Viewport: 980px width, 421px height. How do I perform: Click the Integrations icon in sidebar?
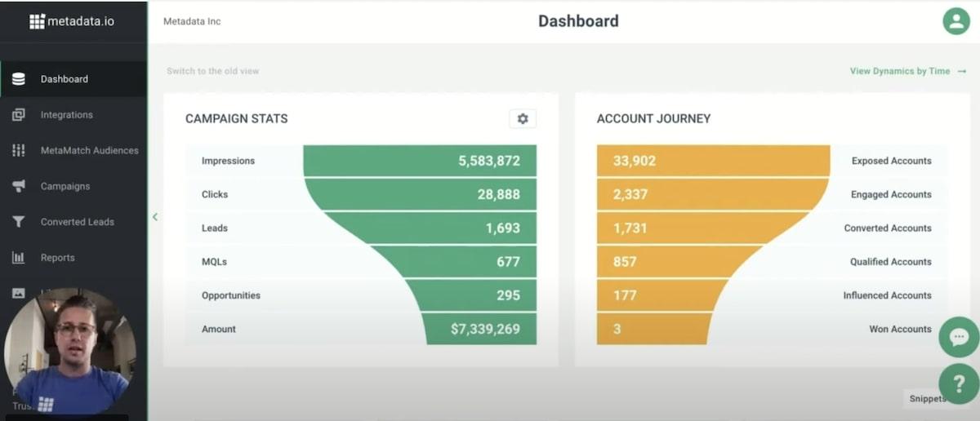point(19,115)
